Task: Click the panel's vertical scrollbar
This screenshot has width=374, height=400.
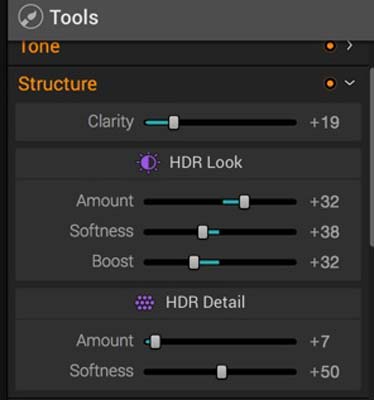Action: click(372, 157)
